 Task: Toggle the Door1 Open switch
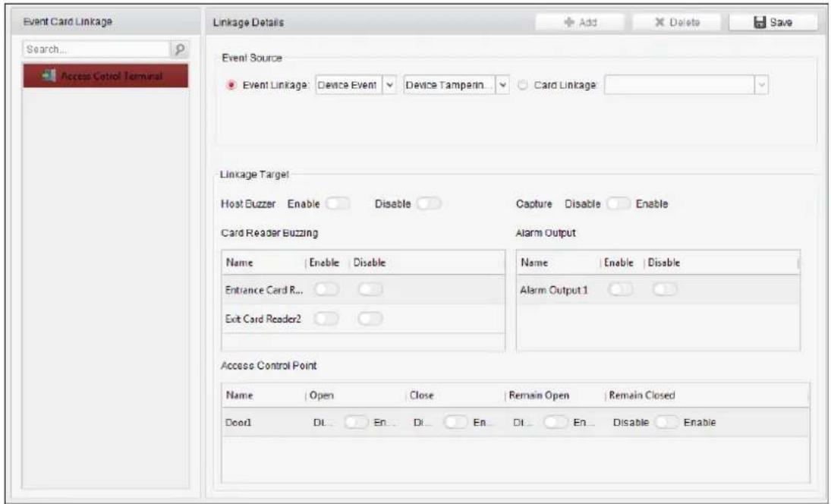356,422
